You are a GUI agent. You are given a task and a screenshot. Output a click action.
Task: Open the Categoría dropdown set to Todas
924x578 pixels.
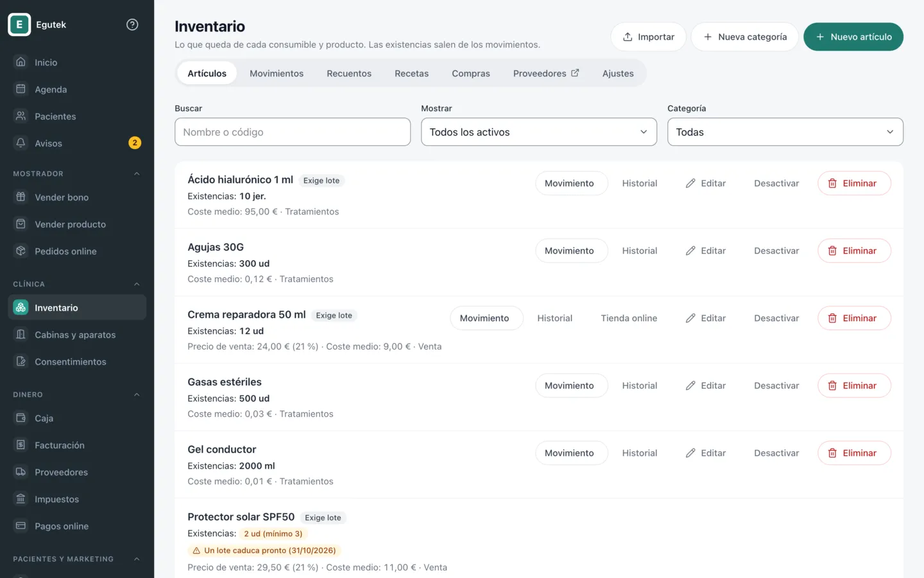click(785, 132)
